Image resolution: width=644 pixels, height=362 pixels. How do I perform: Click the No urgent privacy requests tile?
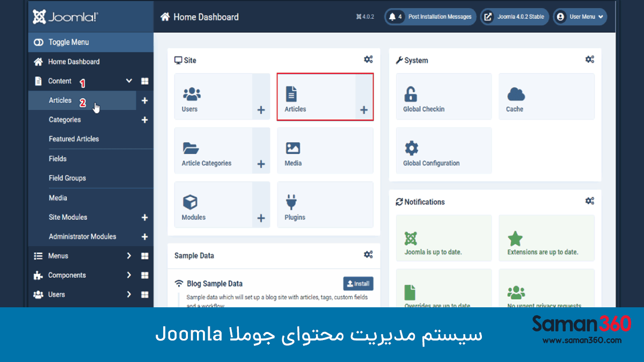click(x=547, y=289)
